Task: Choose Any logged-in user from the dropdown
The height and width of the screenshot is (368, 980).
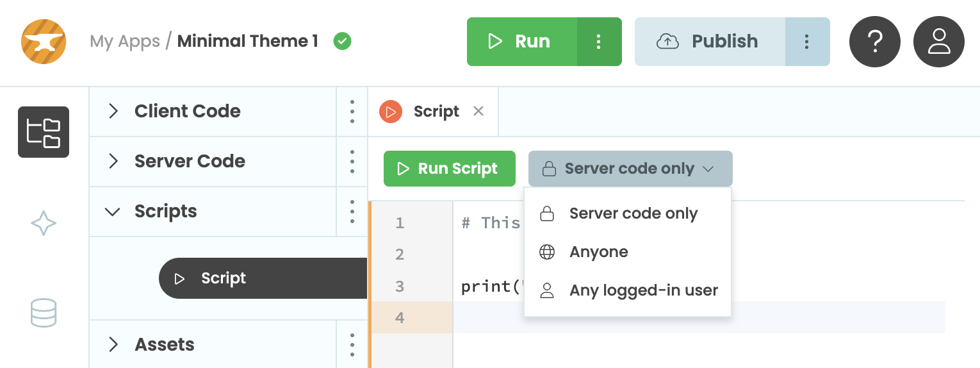Action: pyautogui.click(x=628, y=290)
